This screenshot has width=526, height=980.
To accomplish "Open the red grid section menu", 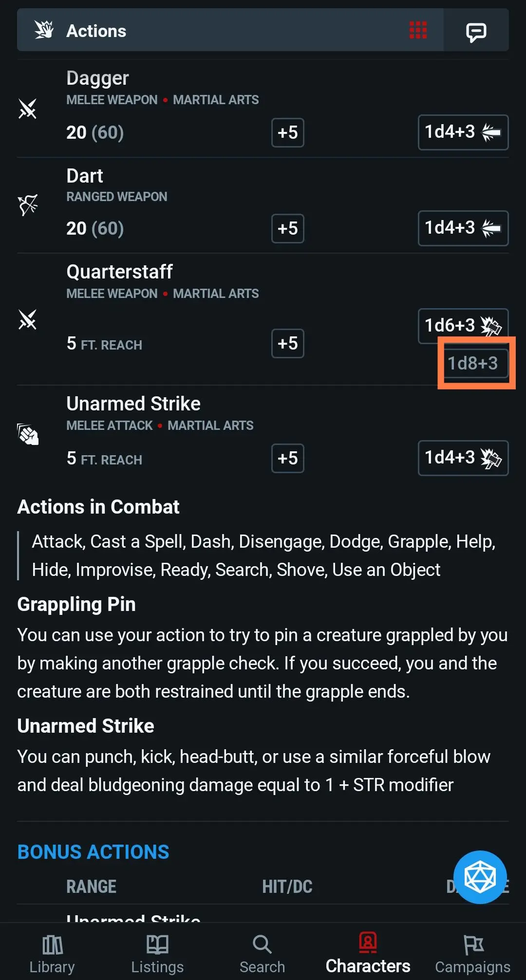I will click(418, 30).
